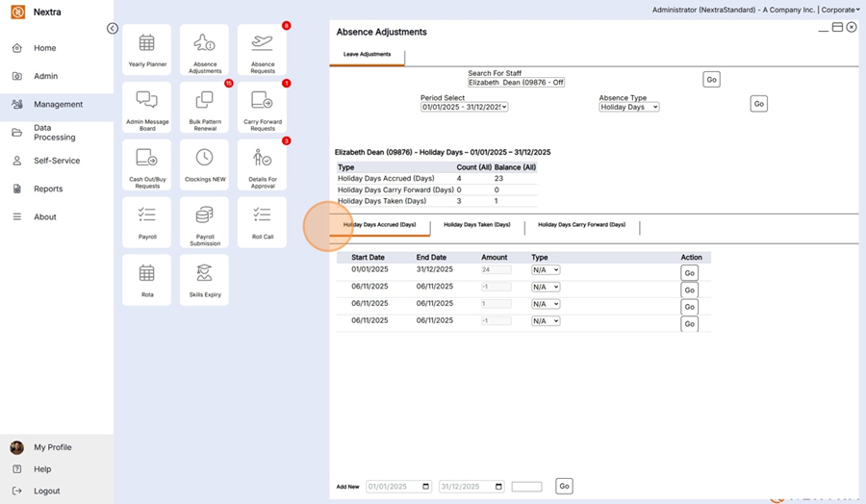This screenshot has width=866, height=504.
Task: Expand the Absence Type dropdown
Action: [628, 107]
